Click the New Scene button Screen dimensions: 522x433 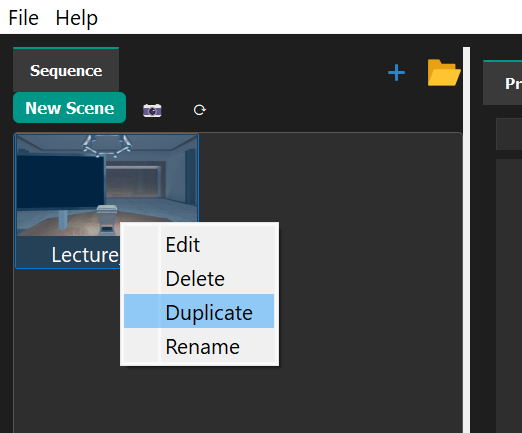click(69, 108)
